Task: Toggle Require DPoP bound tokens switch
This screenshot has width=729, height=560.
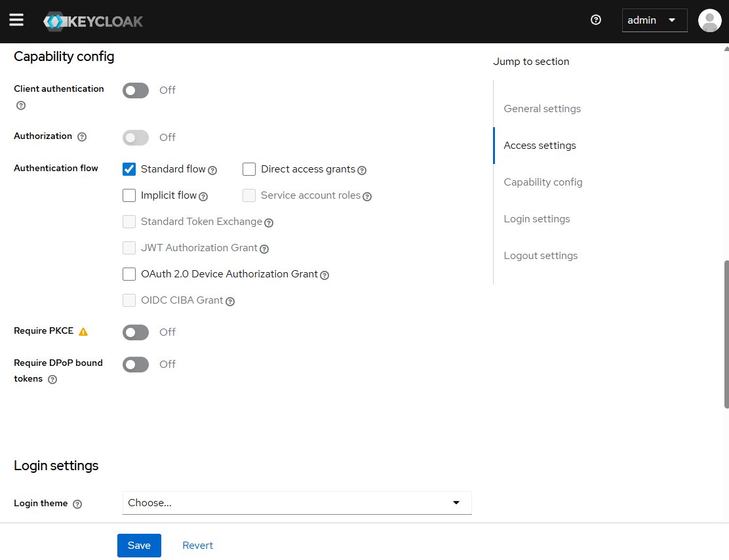Action: pyautogui.click(x=136, y=365)
